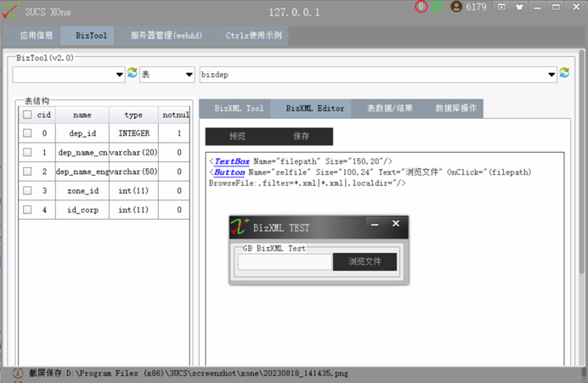588x383 pixels.
Task: Tick the checkbox for zone_id row
Action: coord(27,190)
